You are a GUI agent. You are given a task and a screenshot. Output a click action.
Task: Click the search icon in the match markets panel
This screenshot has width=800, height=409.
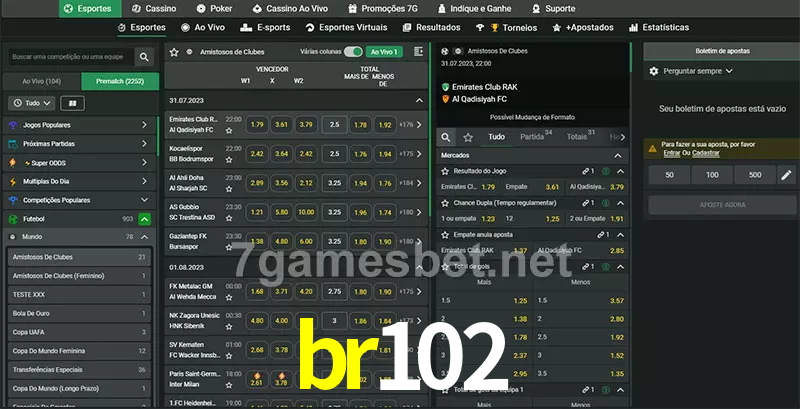coord(446,136)
